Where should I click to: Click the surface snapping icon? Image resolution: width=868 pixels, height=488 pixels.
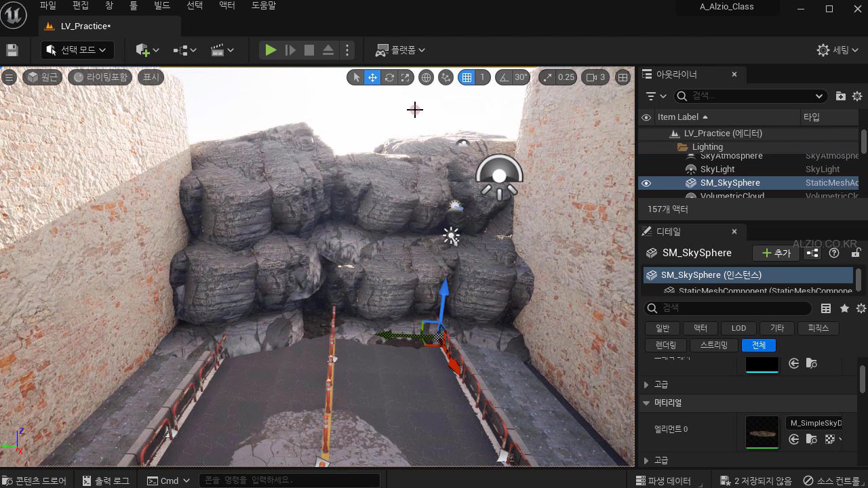coord(446,77)
